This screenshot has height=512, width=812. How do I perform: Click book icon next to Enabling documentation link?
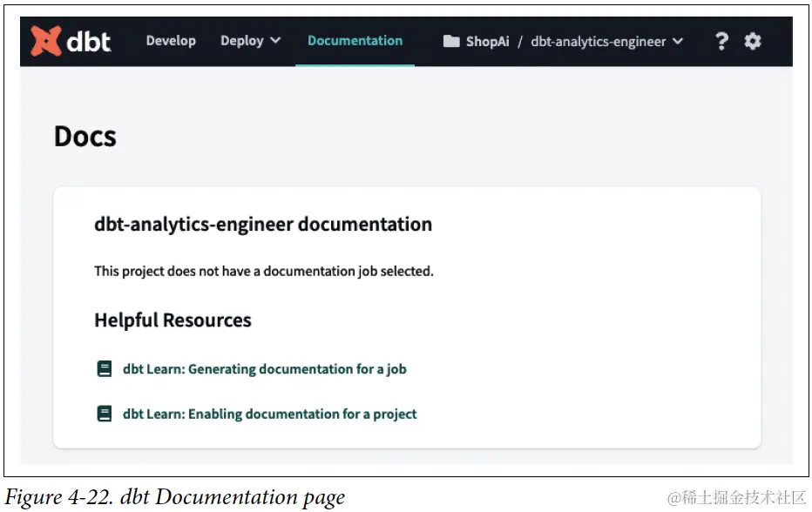pos(104,414)
